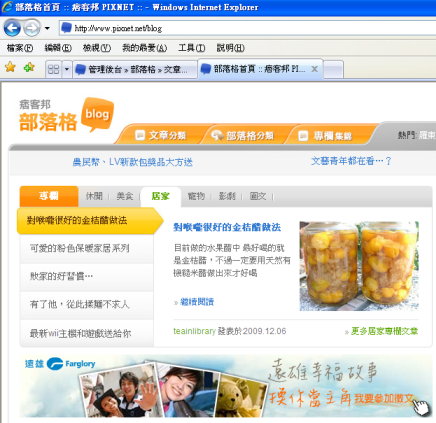Click the Quick Tabs grid icon
Screen dimensions: 436x423
(x=53, y=69)
